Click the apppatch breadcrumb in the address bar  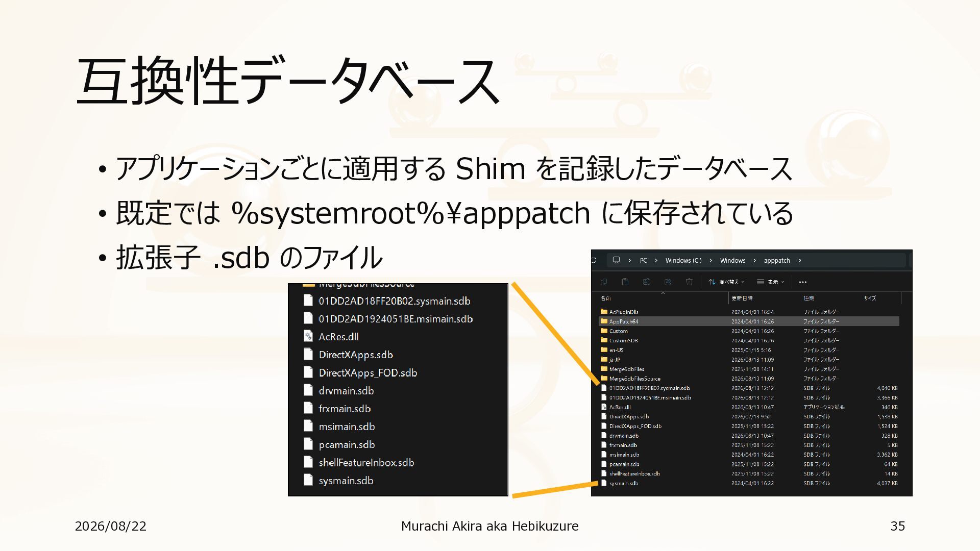[x=777, y=261]
